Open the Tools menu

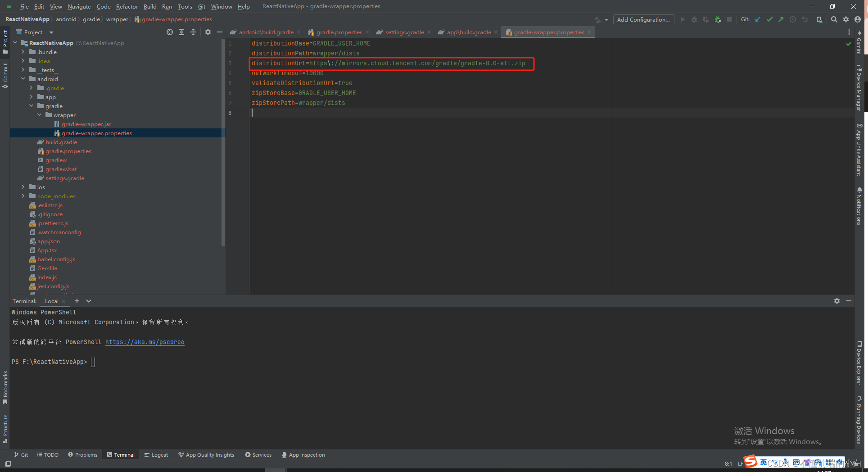pyautogui.click(x=185, y=6)
